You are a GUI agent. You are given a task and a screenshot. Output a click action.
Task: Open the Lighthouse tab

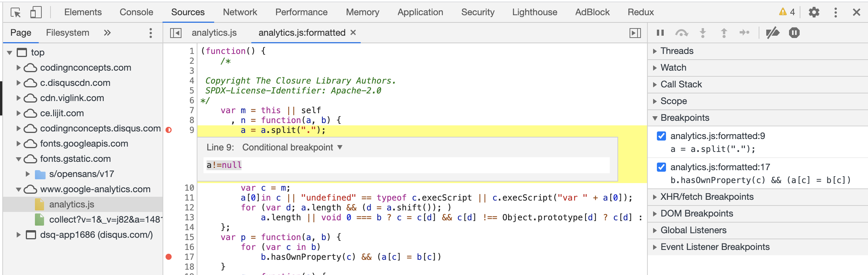(x=535, y=12)
